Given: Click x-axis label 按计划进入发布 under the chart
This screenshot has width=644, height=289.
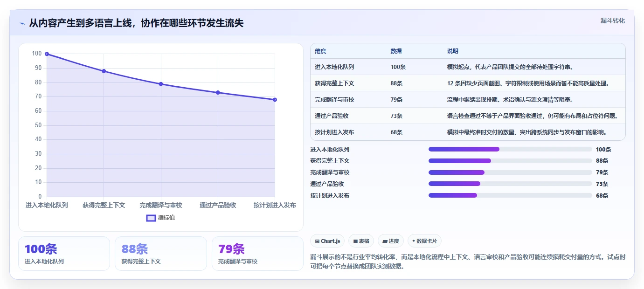Looking at the screenshot, I should point(275,205).
